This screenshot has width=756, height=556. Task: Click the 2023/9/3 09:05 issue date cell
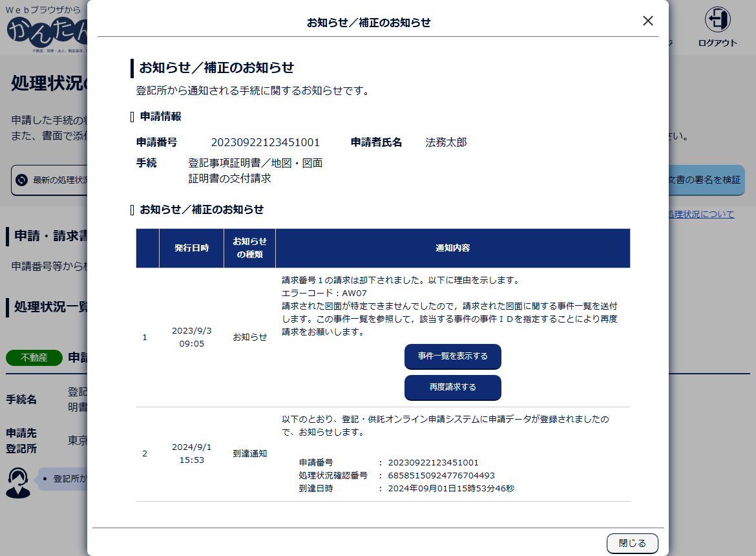click(x=191, y=337)
